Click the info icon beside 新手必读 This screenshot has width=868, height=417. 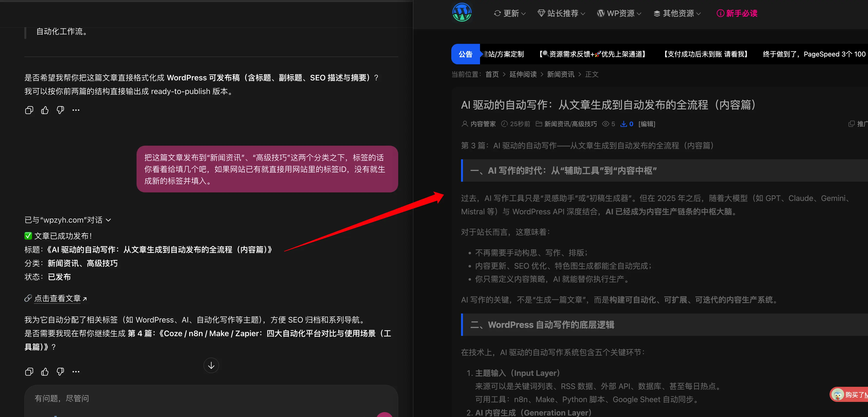720,13
